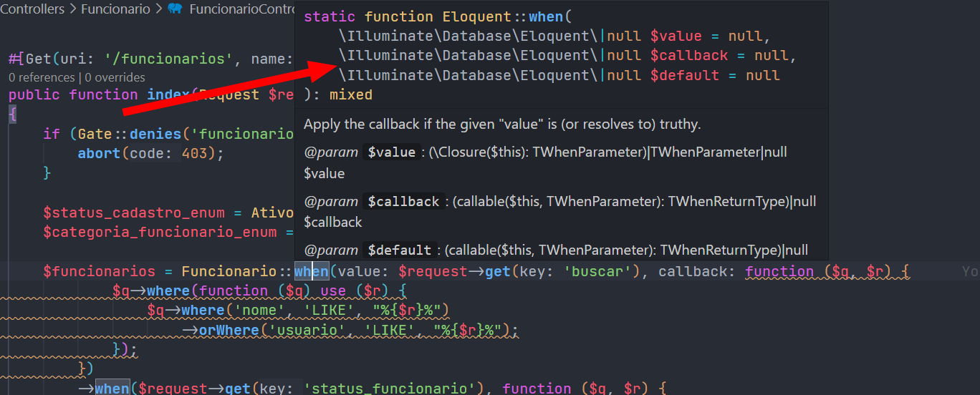Click the abort function call
The width and height of the screenshot is (980, 395).
click(x=99, y=153)
